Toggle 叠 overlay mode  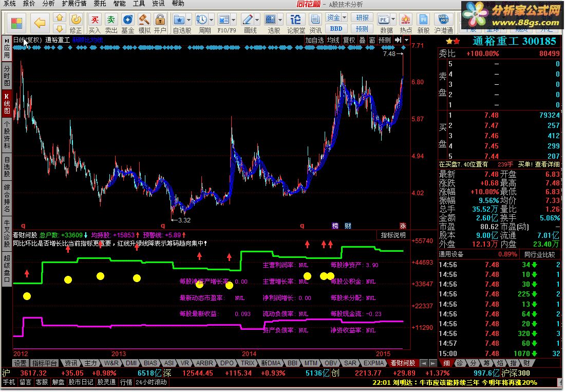362,41
